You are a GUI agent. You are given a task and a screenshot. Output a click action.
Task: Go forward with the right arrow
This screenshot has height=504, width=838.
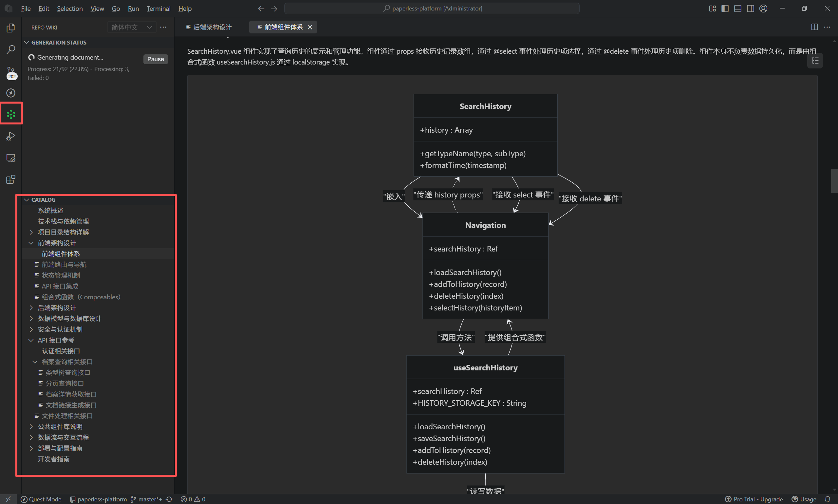tap(274, 9)
